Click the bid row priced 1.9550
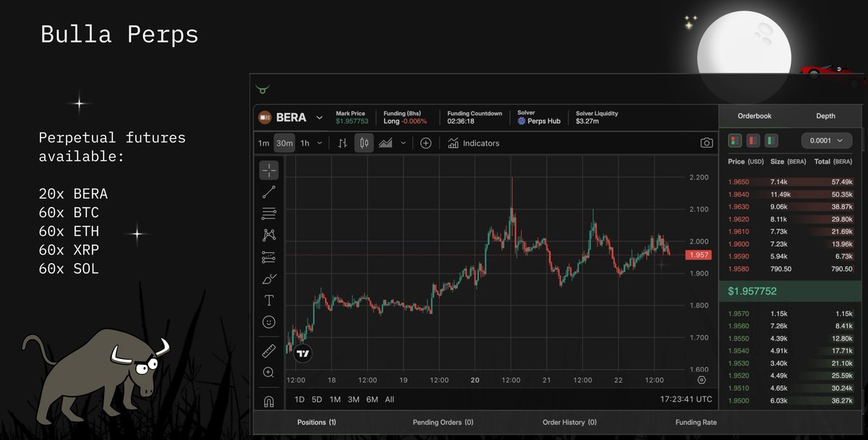 pyautogui.click(x=791, y=339)
